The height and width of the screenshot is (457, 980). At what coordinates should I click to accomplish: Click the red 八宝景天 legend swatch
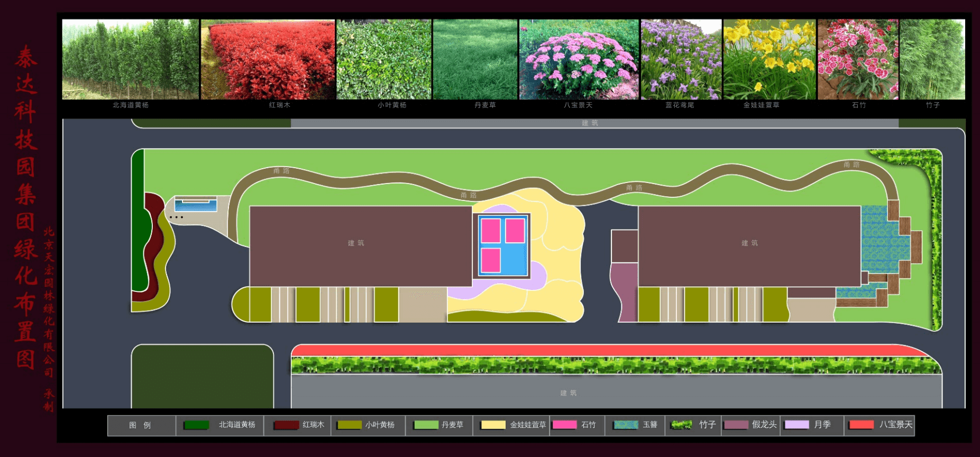tap(861, 425)
